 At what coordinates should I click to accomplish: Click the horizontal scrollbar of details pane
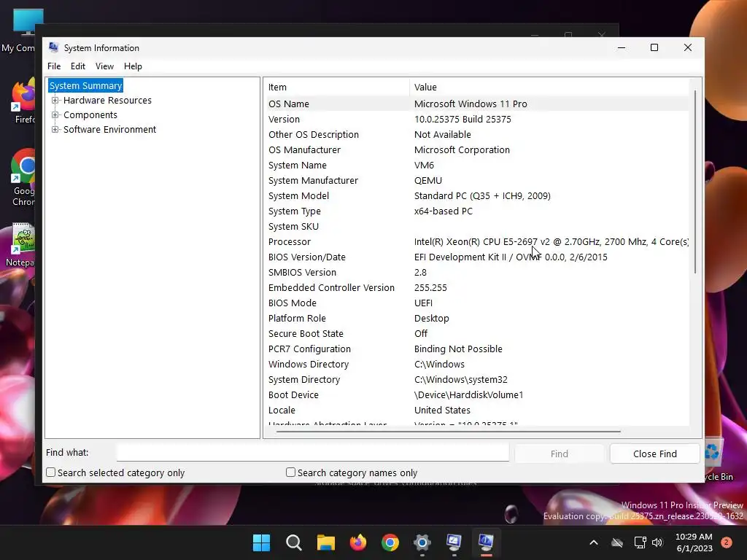pyautogui.click(x=449, y=431)
